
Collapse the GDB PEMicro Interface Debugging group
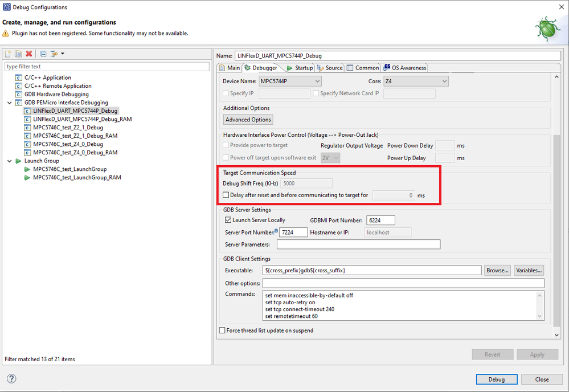tap(10, 102)
